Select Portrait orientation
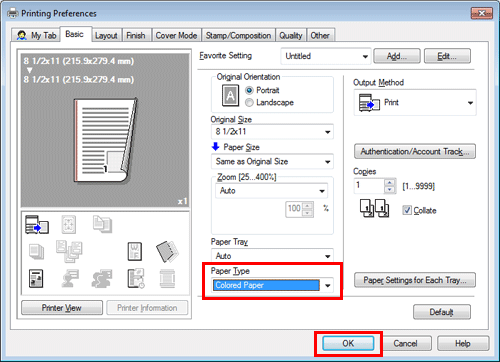The width and height of the screenshot is (500, 362). click(x=249, y=90)
